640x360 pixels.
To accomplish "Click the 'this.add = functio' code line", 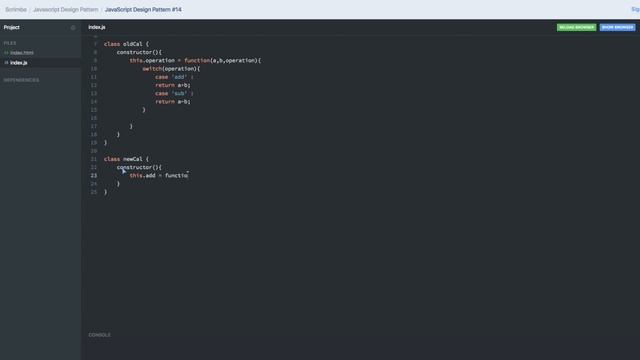I will click(159, 176).
